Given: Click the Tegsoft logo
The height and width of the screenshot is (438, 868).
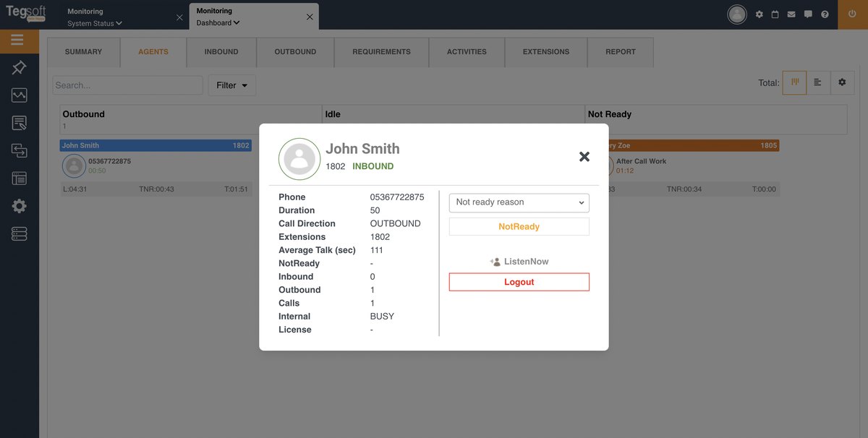Looking at the screenshot, I should (26, 13).
